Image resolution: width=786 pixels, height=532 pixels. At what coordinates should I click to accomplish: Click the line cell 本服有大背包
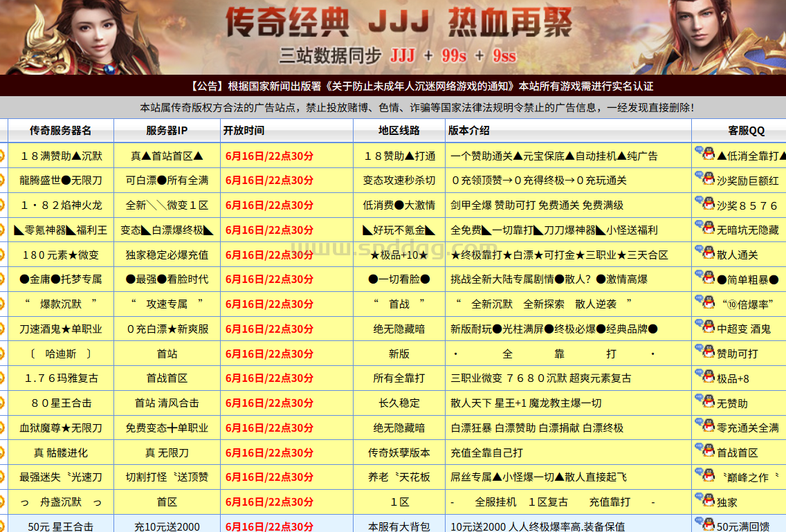tap(399, 526)
